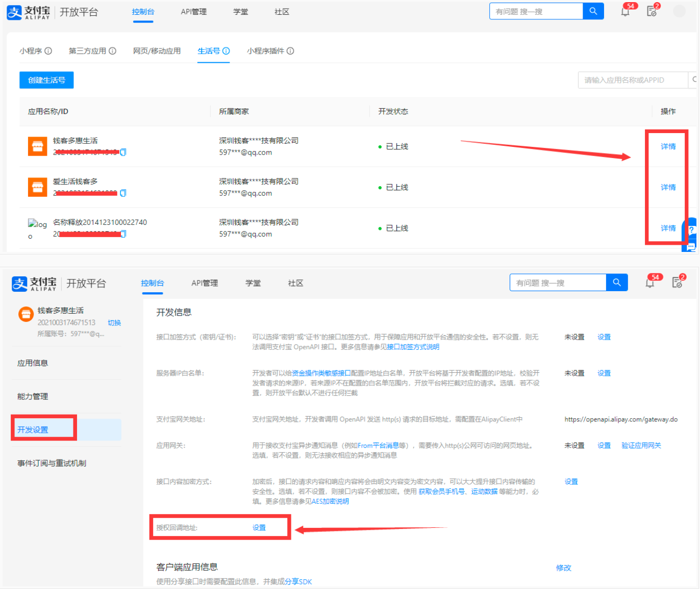Open 社区 in top navigation
700x589 pixels.
tap(282, 12)
